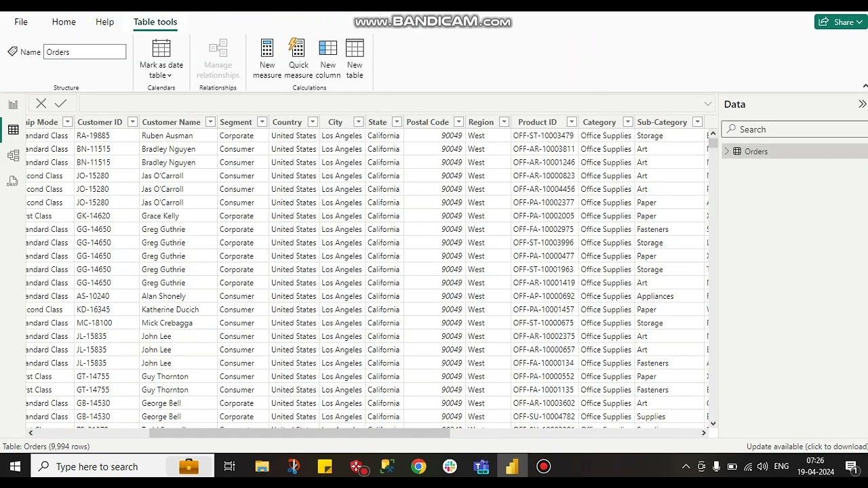Open the City column filter dropdown
This screenshot has width=868, height=488.
coord(358,122)
